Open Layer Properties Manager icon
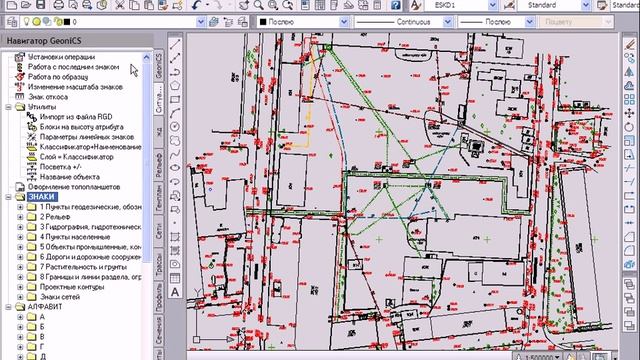The height and width of the screenshot is (360, 640). click(12, 22)
